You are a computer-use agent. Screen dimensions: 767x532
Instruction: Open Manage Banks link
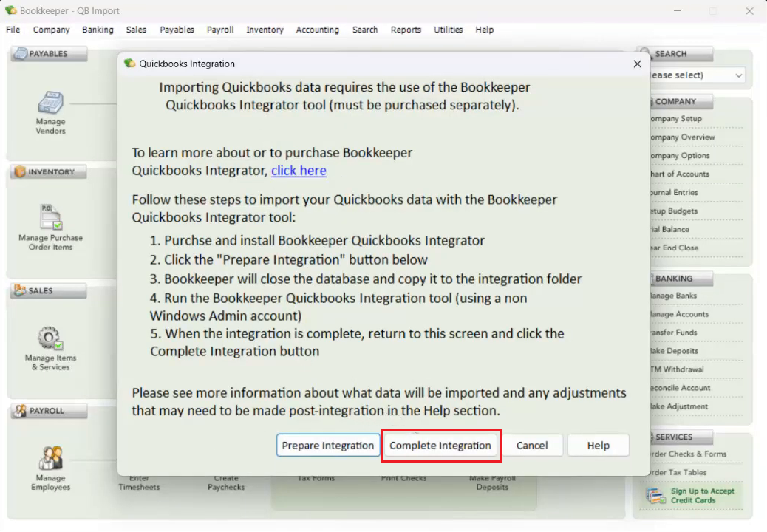pos(673,296)
